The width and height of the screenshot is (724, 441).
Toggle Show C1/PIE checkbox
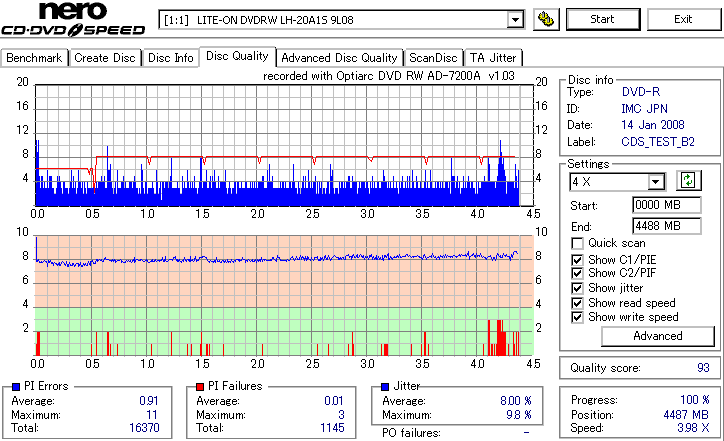577,260
